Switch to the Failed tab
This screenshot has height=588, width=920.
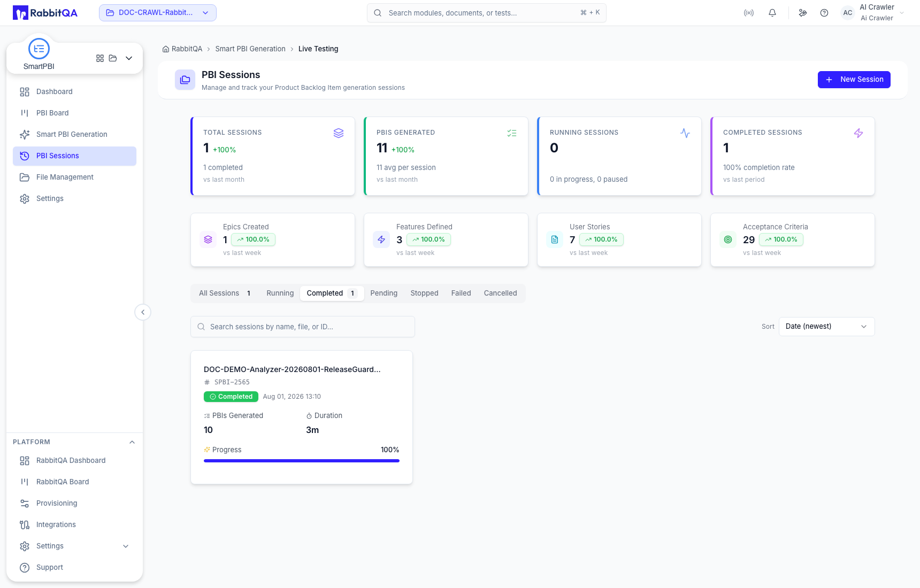(461, 293)
